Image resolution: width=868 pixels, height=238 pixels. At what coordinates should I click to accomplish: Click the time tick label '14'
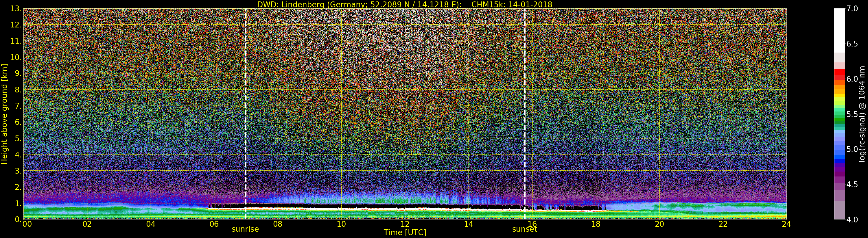(x=468, y=224)
